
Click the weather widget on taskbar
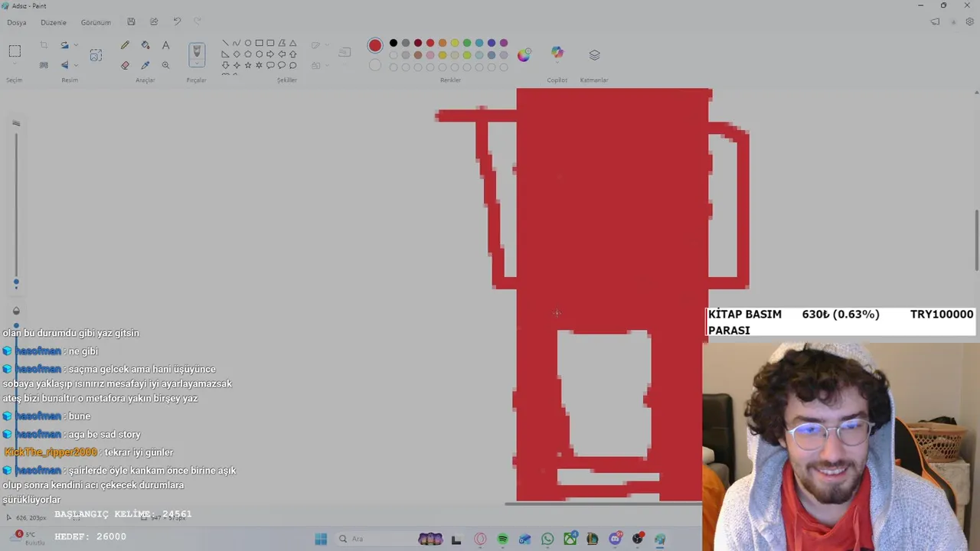coord(29,538)
